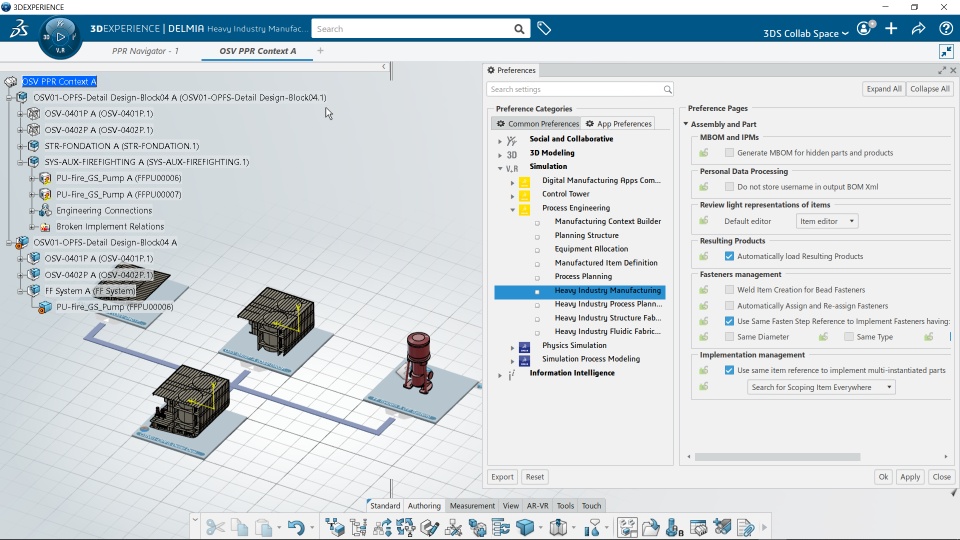Check Automatically Assign and Re-assign Fasteners
Image resolution: width=960 pixels, height=540 pixels.
(x=729, y=306)
